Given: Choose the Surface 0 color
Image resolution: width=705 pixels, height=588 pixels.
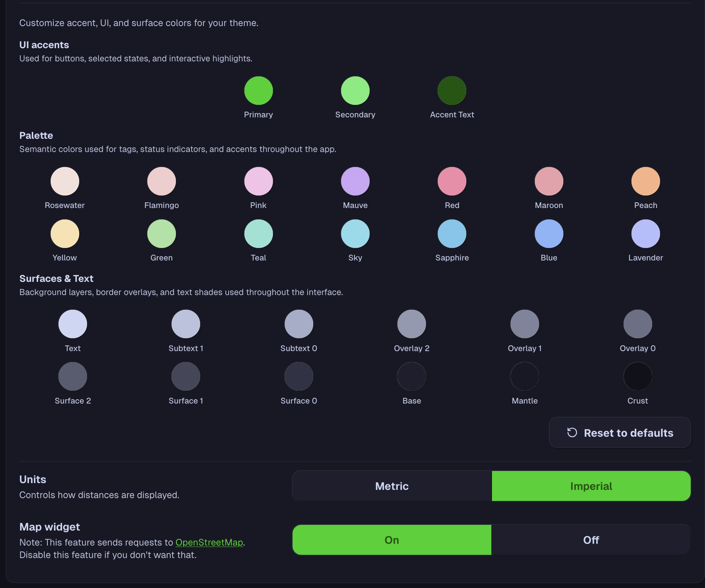Looking at the screenshot, I should [299, 376].
